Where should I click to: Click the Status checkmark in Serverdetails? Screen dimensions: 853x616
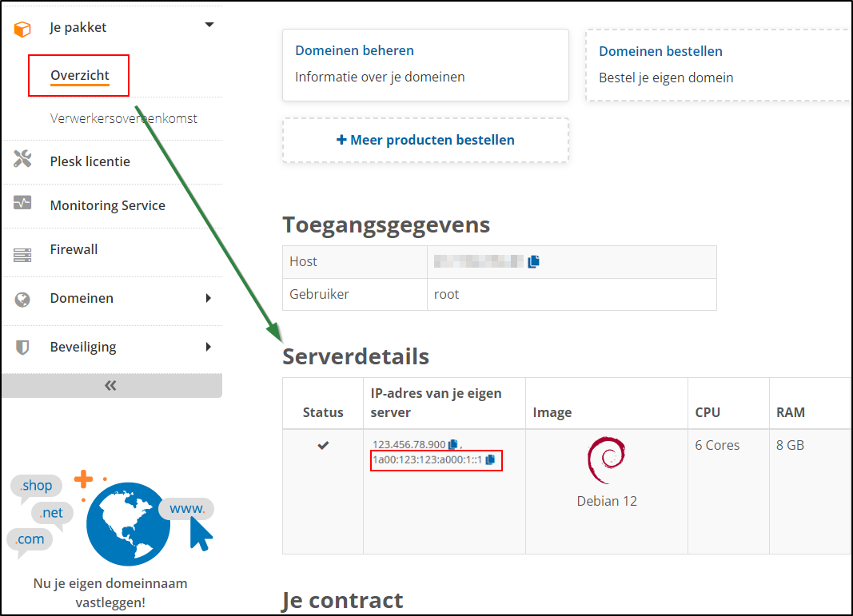tap(322, 445)
